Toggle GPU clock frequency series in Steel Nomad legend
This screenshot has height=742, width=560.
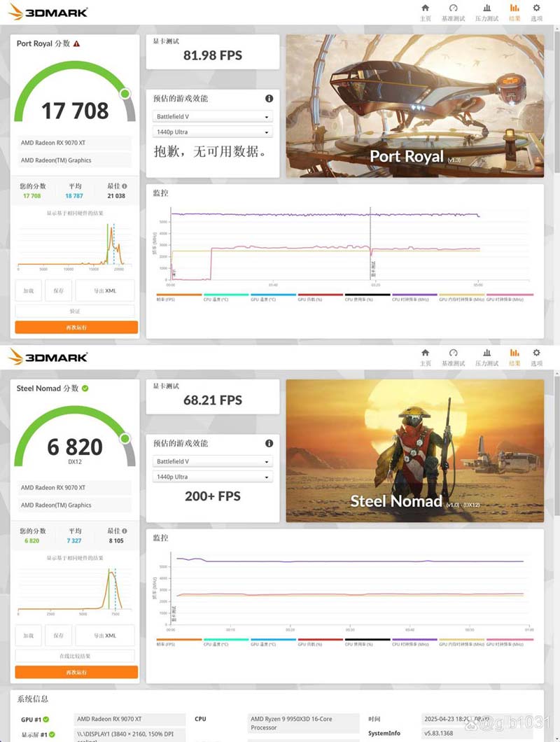pos(510,642)
